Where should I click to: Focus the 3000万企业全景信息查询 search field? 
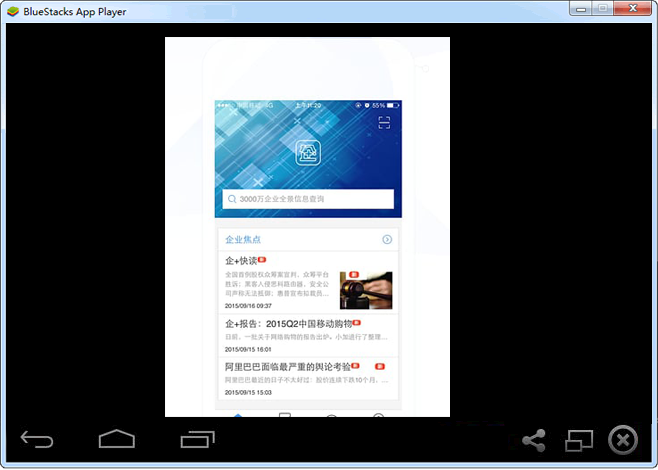(x=308, y=200)
